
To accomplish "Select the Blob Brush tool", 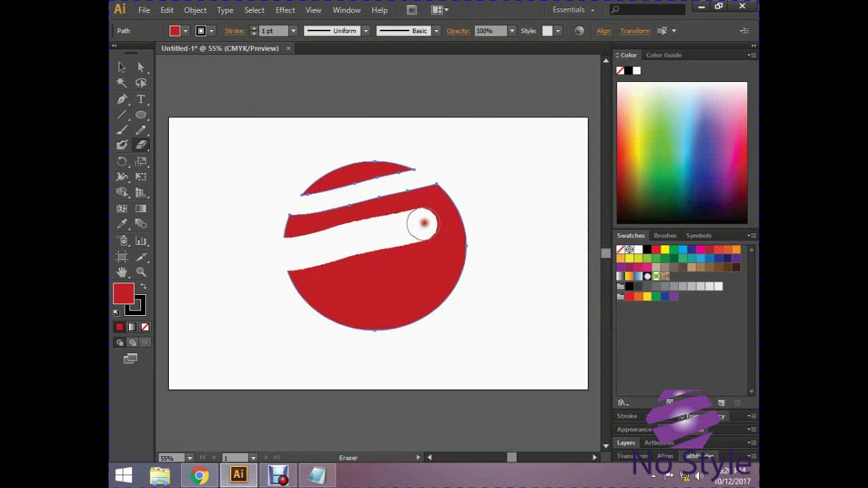I will pos(122,145).
